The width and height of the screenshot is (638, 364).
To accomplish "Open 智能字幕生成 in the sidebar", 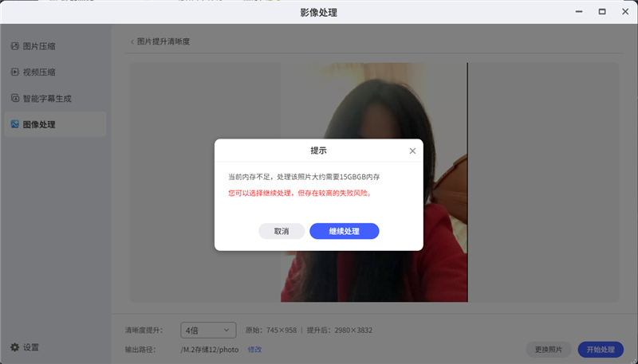I will (x=55, y=98).
